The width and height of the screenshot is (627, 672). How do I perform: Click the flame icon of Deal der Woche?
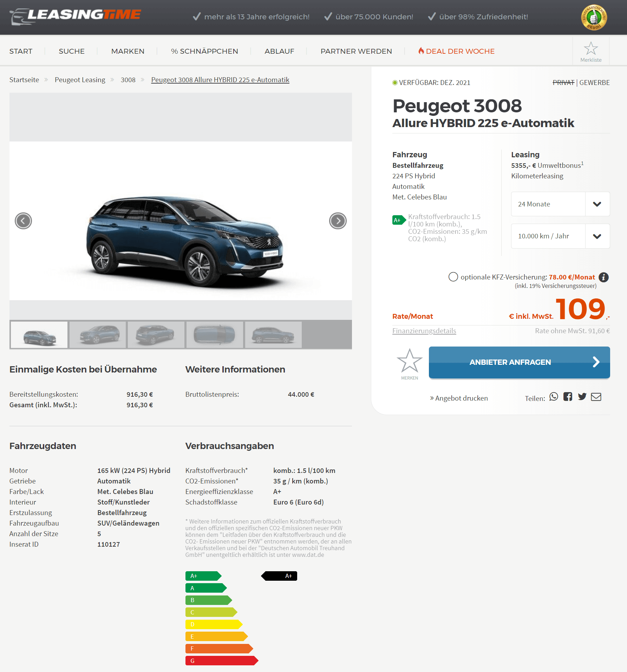(421, 51)
